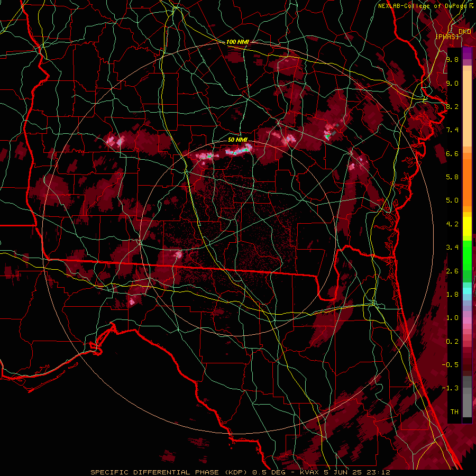Image resolution: width=476 pixels, height=476 pixels.
Task: Click the 6.6 value on color scale
Action: point(452,153)
